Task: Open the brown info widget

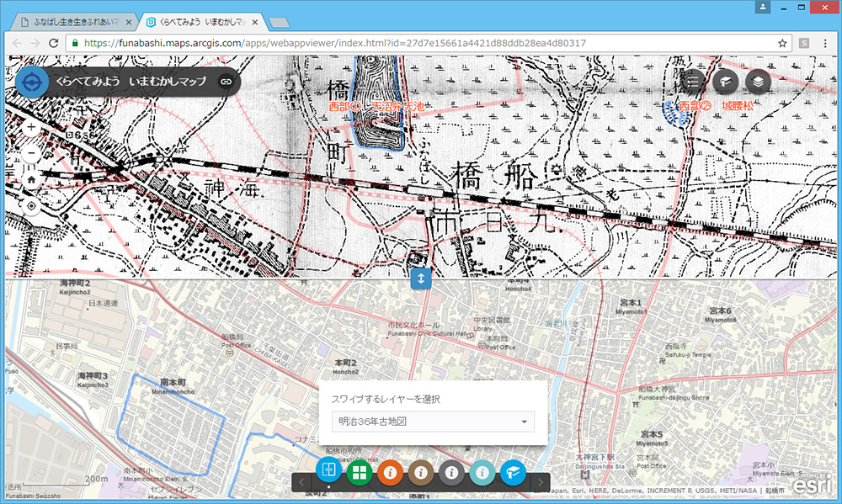Action: (x=420, y=472)
